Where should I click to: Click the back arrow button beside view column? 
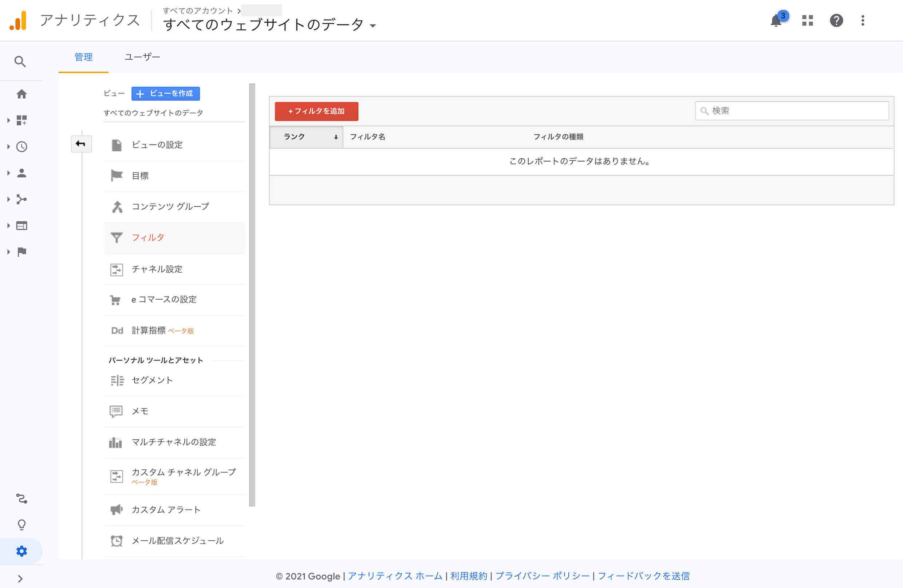pos(81,144)
